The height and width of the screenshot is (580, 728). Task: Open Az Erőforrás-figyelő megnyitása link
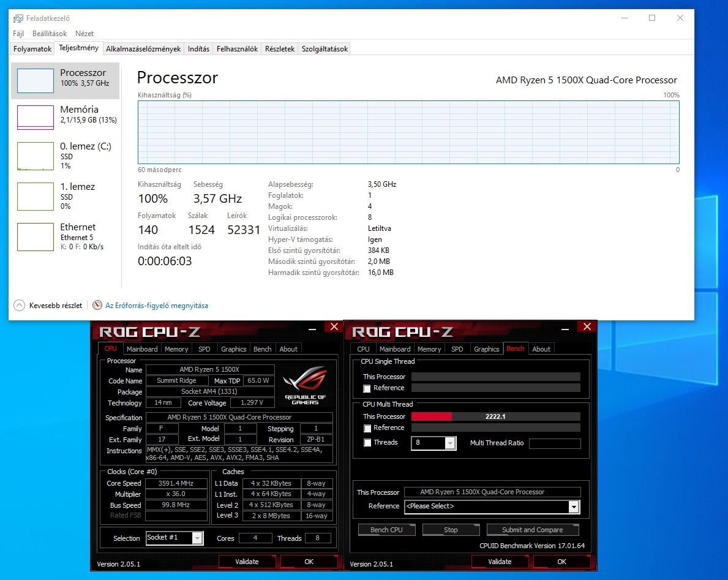pyautogui.click(x=157, y=305)
